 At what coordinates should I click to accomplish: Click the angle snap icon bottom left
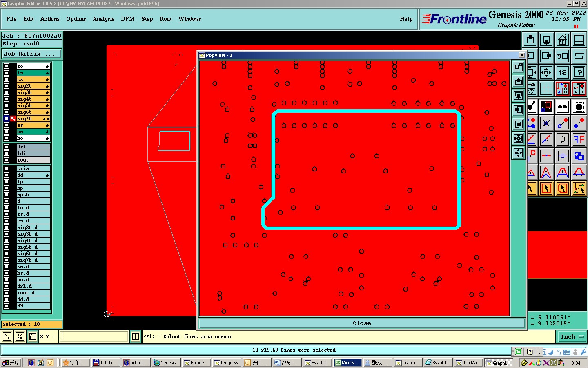coord(20,337)
